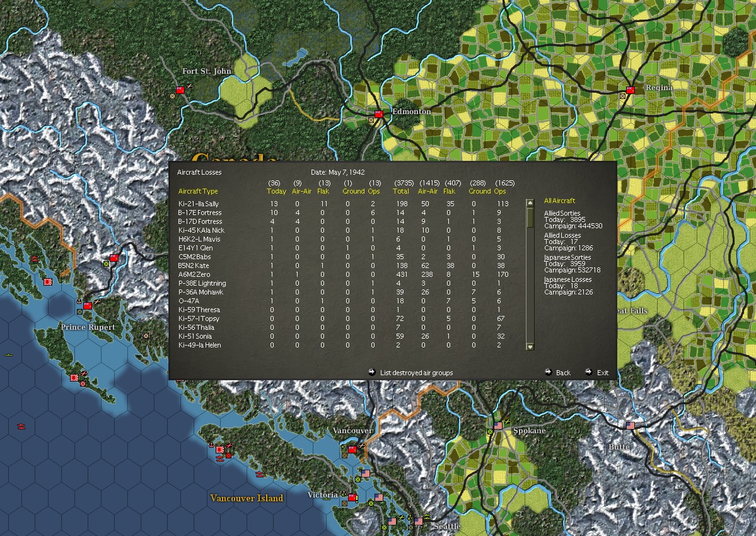
Task: Select the Japanese flag base marker at Vancouver
Action: click(352, 449)
